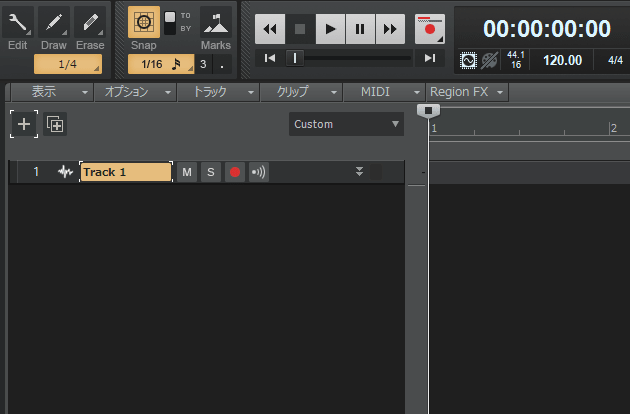Open the Region FX menu
630x414 pixels.
coord(467,92)
